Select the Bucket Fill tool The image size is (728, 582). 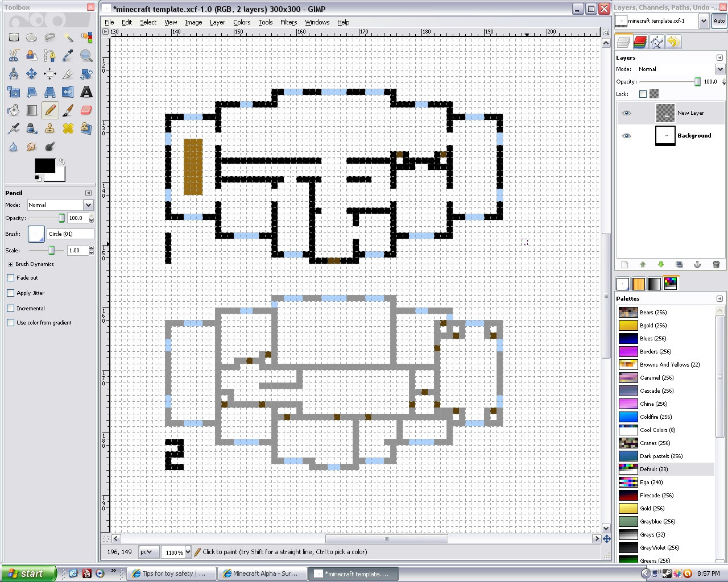(x=14, y=110)
